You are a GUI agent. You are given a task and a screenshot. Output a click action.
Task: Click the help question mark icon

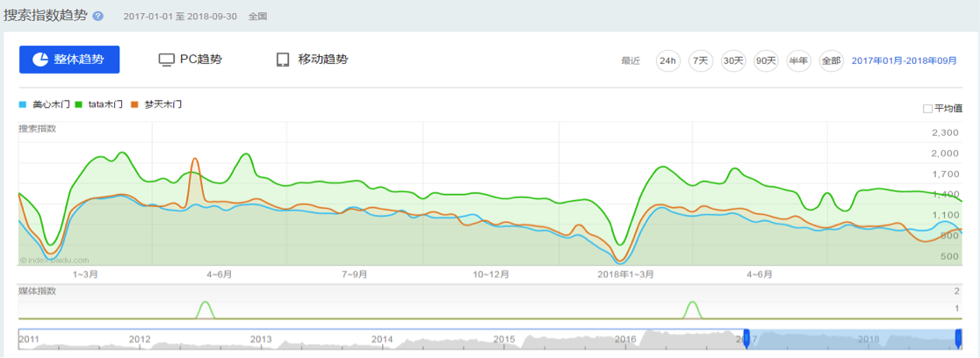[x=97, y=17]
